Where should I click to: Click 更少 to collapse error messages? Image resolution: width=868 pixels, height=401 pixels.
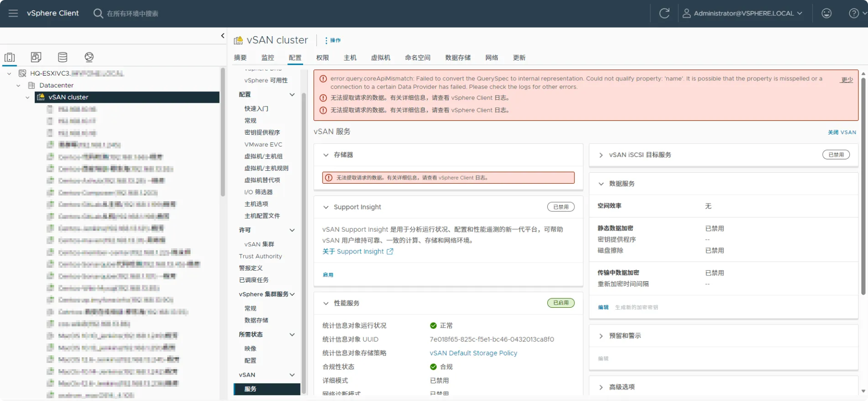tap(847, 79)
